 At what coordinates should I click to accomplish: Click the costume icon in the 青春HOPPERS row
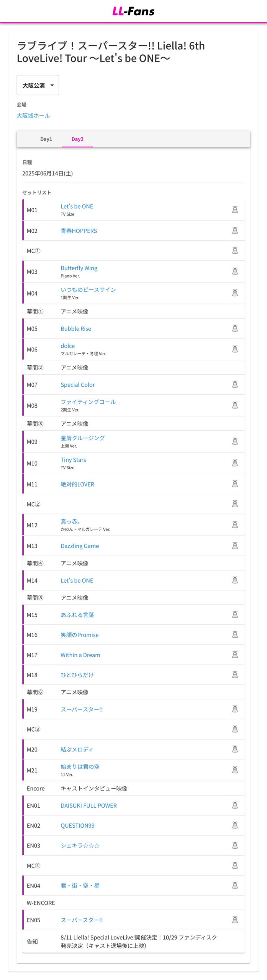[235, 230]
